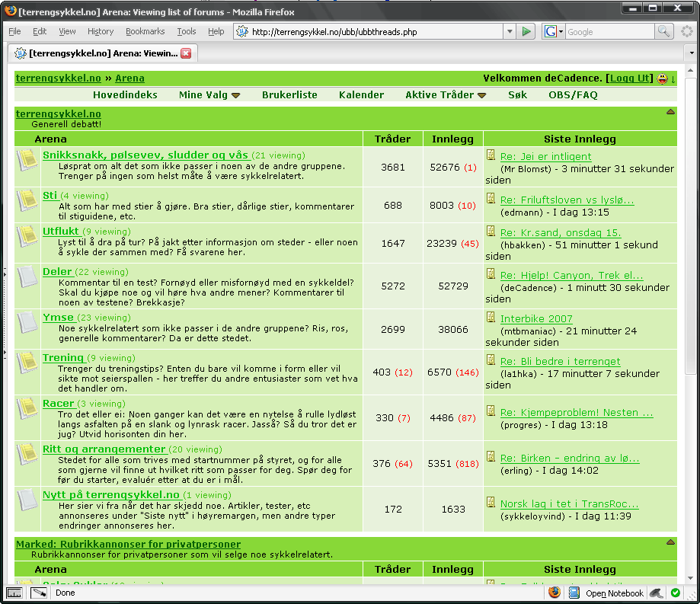This screenshot has height=604, width=700.
Task: Click post icon beside Re: Jei er intligent
Action: 491,155
